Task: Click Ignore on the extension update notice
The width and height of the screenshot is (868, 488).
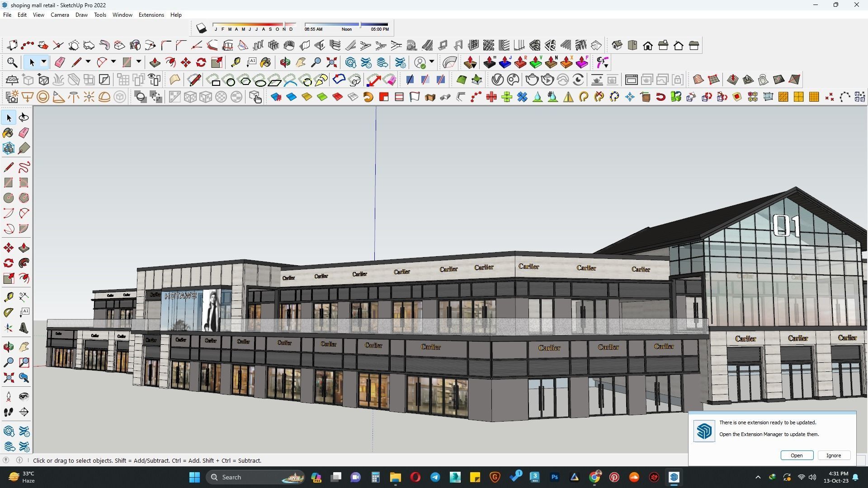Action: coord(834,455)
